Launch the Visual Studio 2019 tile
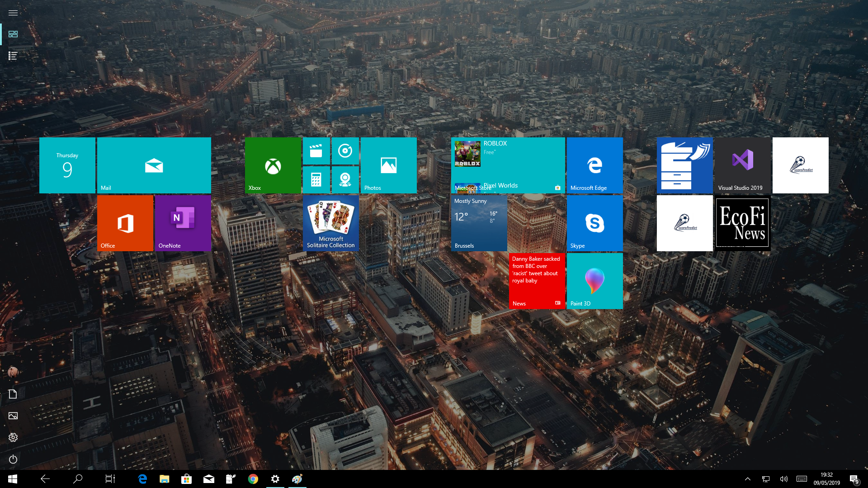Viewport: 868px width, 488px height. 743,165
